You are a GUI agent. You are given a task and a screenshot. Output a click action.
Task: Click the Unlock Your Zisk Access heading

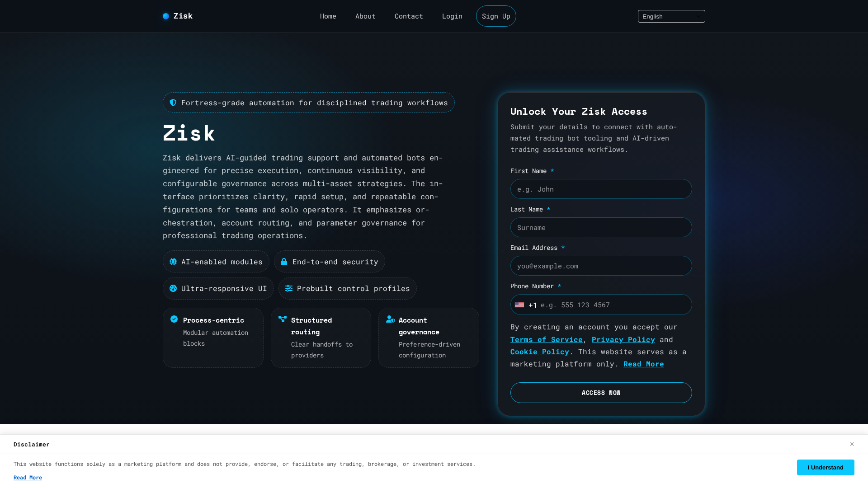tap(579, 112)
